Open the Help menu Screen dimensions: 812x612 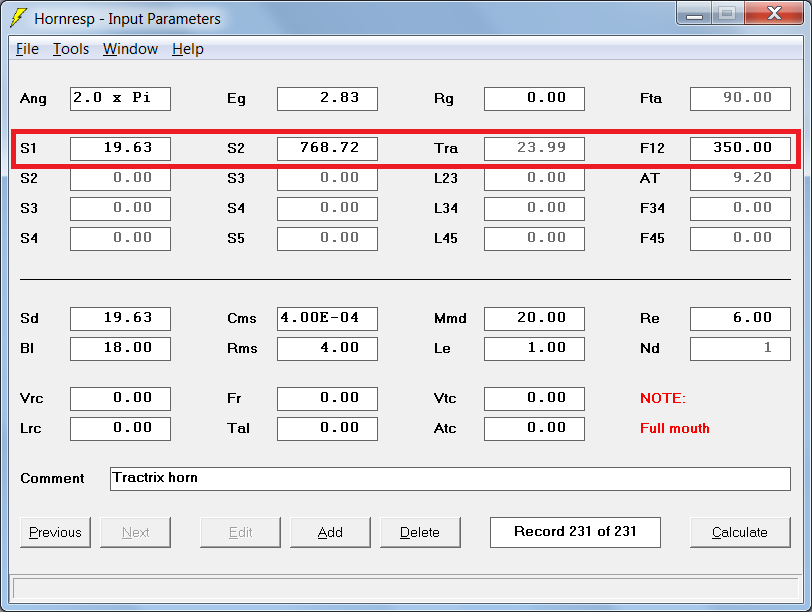(188, 49)
